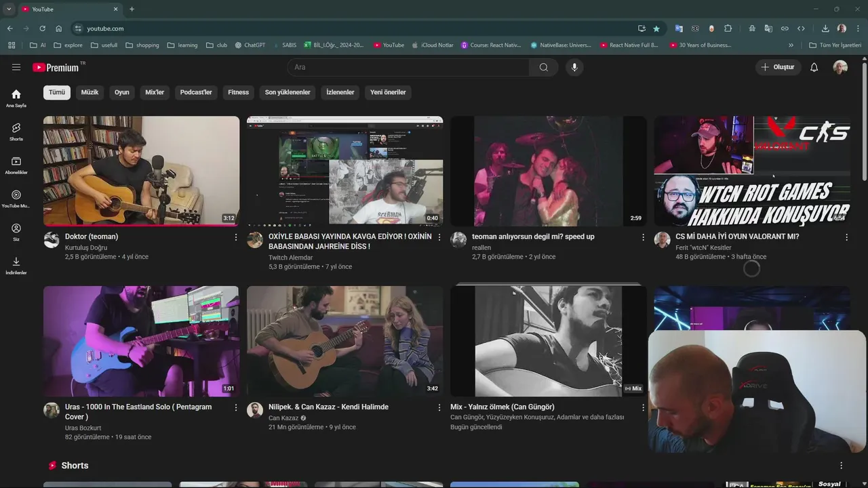
Task: Select the Müzik filter chip
Action: (90, 92)
